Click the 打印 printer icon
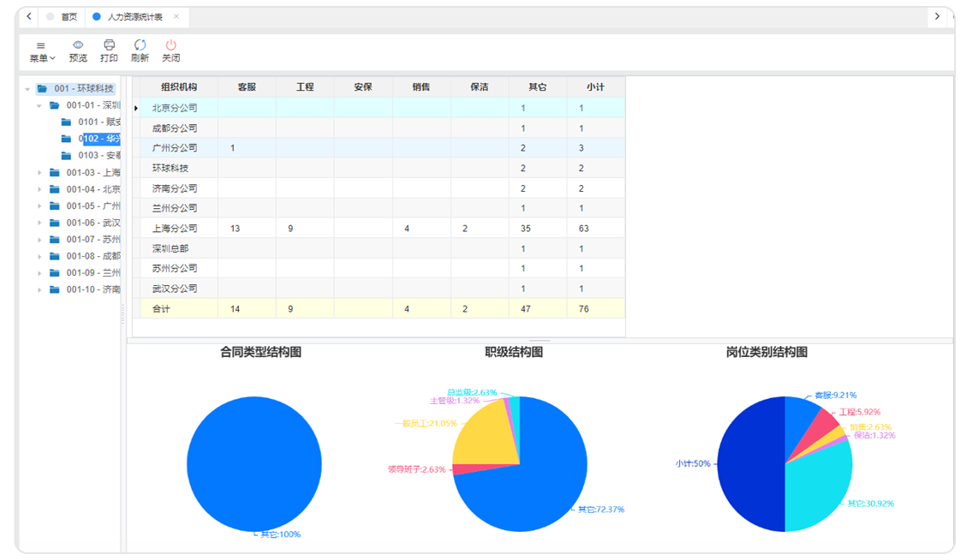 tap(109, 45)
